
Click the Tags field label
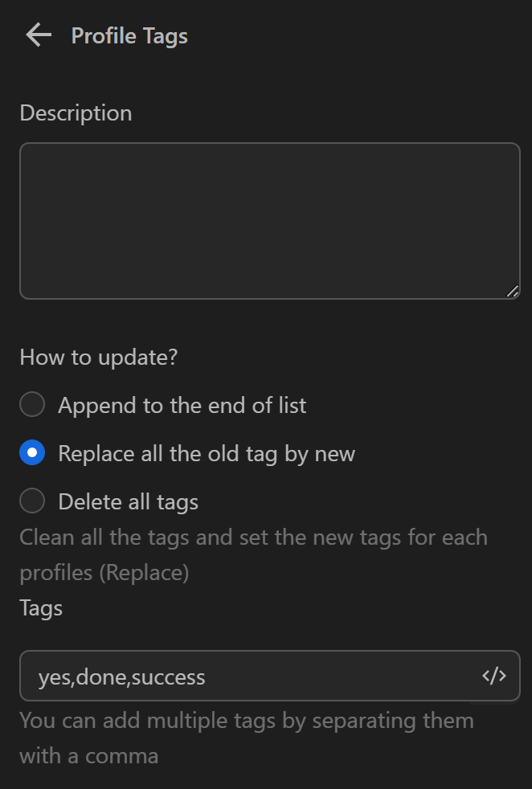pyautogui.click(x=41, y=608)
